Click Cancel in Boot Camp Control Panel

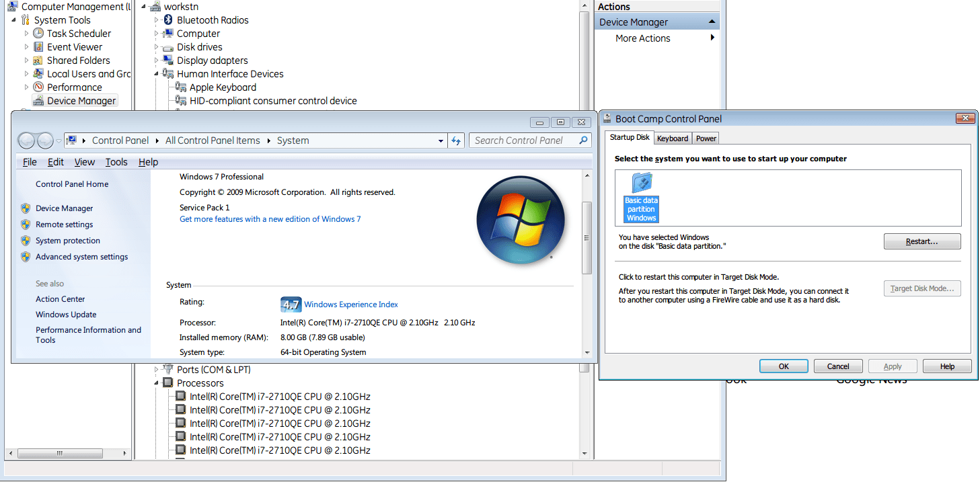tap(838, 366)
